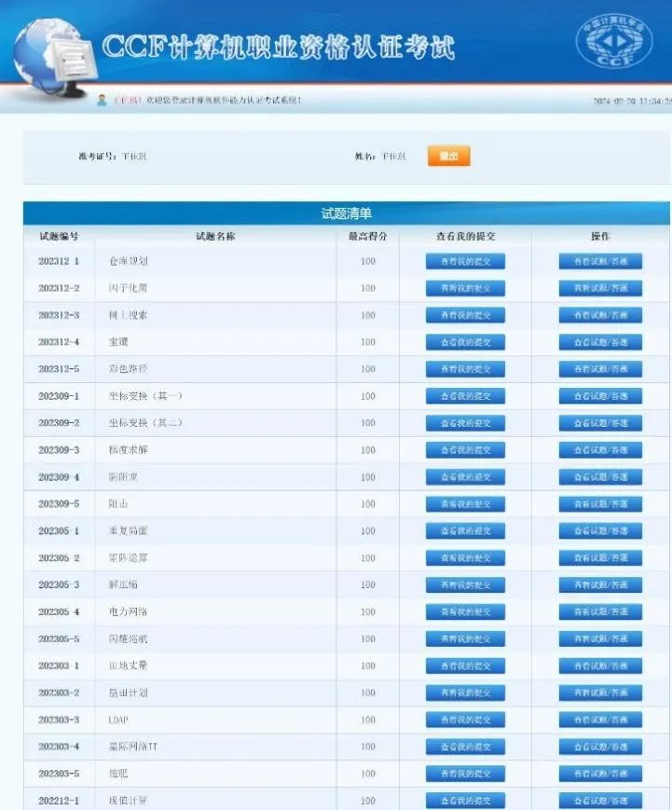Open 查看试题/答题 for 202312-1
This screenshot has width=672, height=810.
tap(600, 261)
